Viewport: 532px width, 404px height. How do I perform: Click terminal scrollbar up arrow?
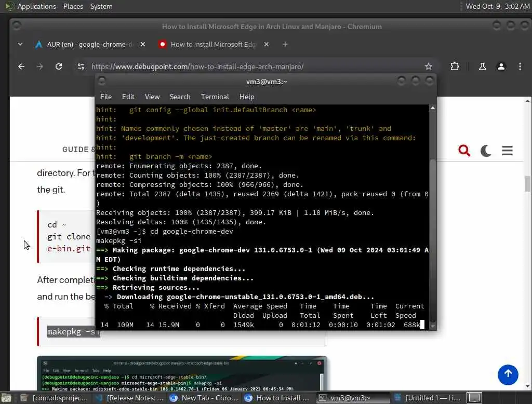tap(433, 108)
